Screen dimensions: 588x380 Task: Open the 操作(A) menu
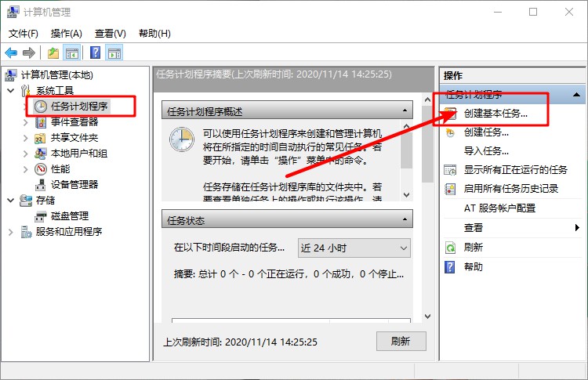coord(66,34)
